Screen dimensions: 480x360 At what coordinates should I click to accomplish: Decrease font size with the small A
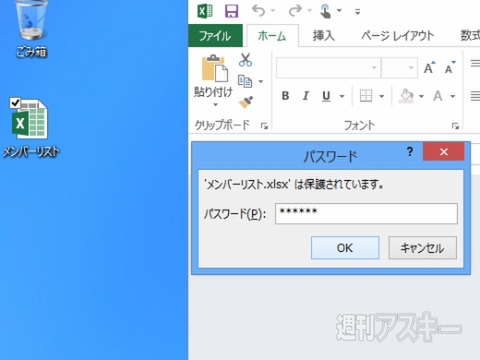point(450,68)
